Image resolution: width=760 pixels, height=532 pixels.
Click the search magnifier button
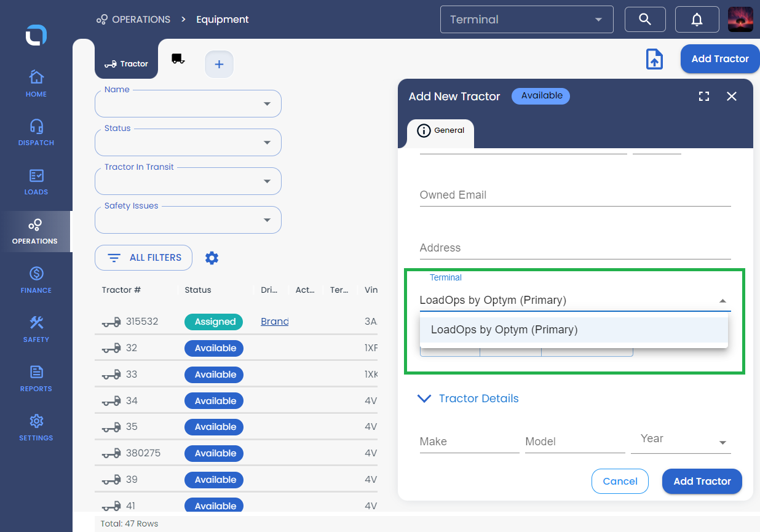pyautogui.click(x=645, y=20)
